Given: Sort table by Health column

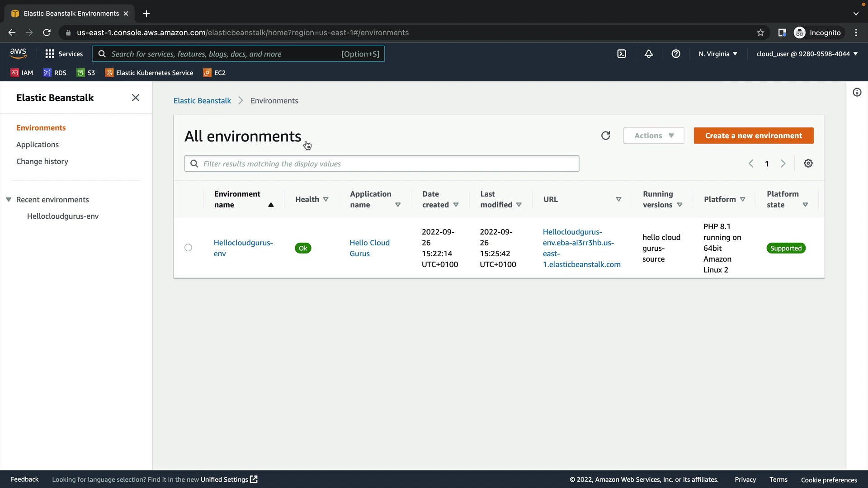Looking at the screenshot, I should [x=311, y=199].
